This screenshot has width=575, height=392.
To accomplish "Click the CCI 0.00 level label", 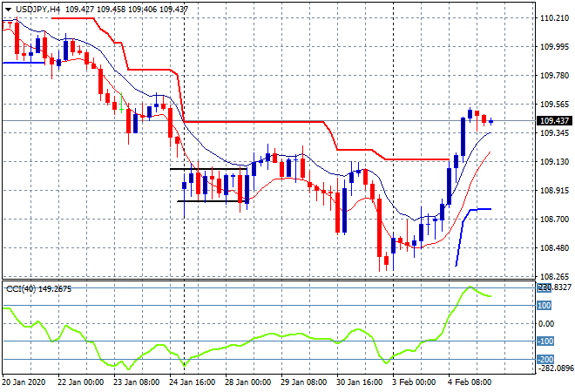I will pos(546,323).
